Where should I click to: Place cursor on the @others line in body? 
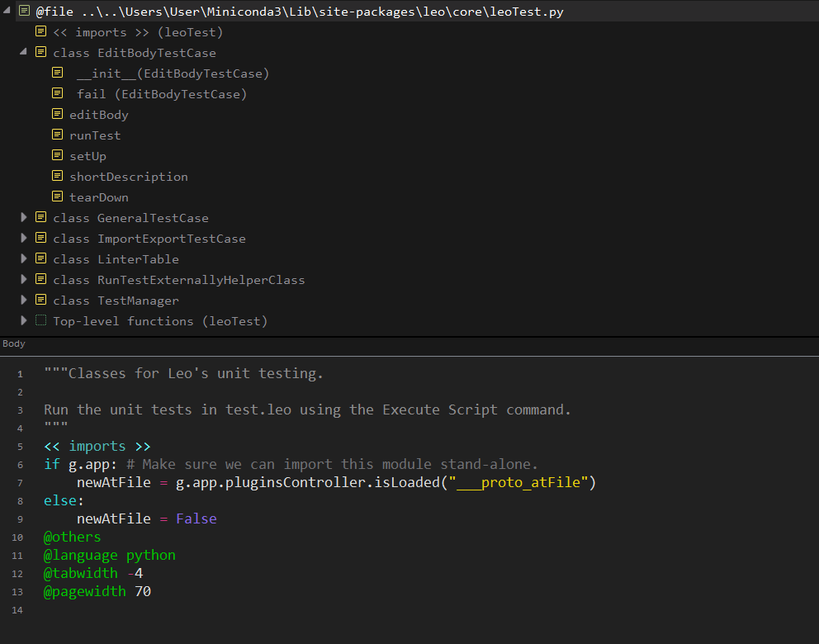pos(72,537)
